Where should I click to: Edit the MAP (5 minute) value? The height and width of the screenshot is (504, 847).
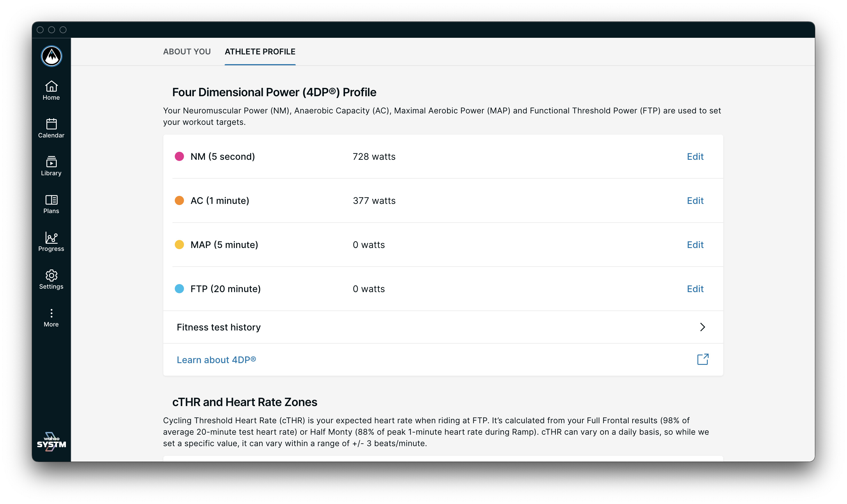click(695, 245)
